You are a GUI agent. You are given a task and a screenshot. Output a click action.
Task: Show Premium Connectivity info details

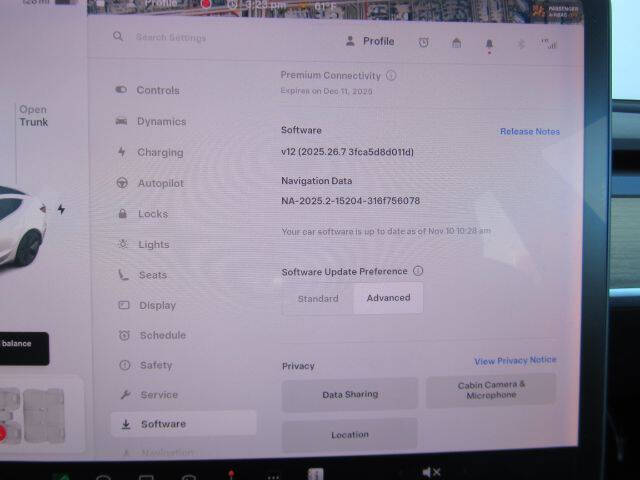coord(391,75)
